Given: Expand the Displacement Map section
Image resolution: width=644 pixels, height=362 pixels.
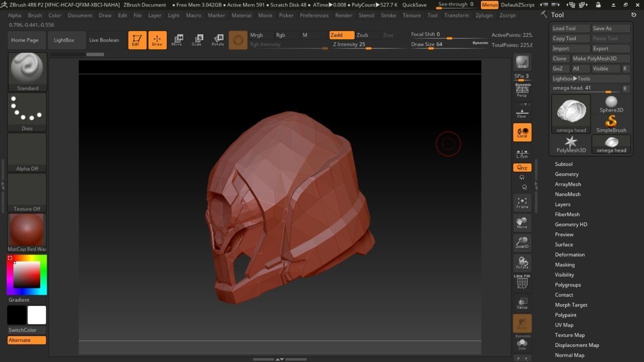Looking at the screenshot, I should click(577, 345).
